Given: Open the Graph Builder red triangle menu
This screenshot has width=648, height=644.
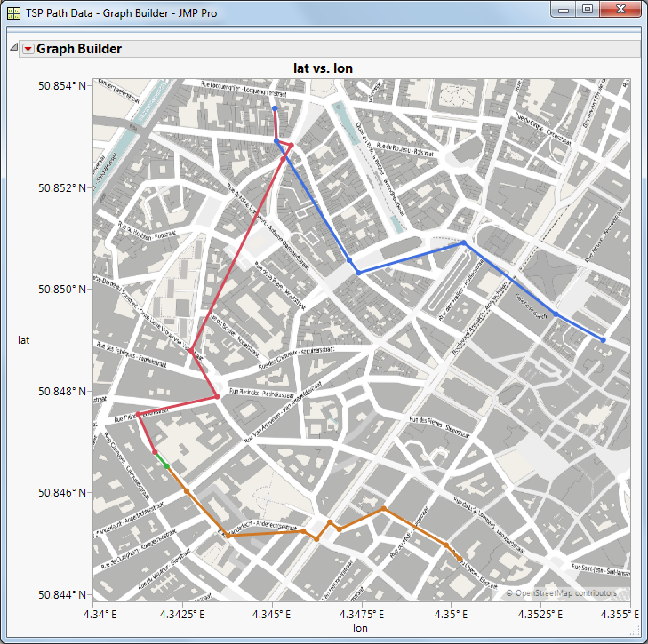Looking at the screenshot, I should (x=28, y=49).
